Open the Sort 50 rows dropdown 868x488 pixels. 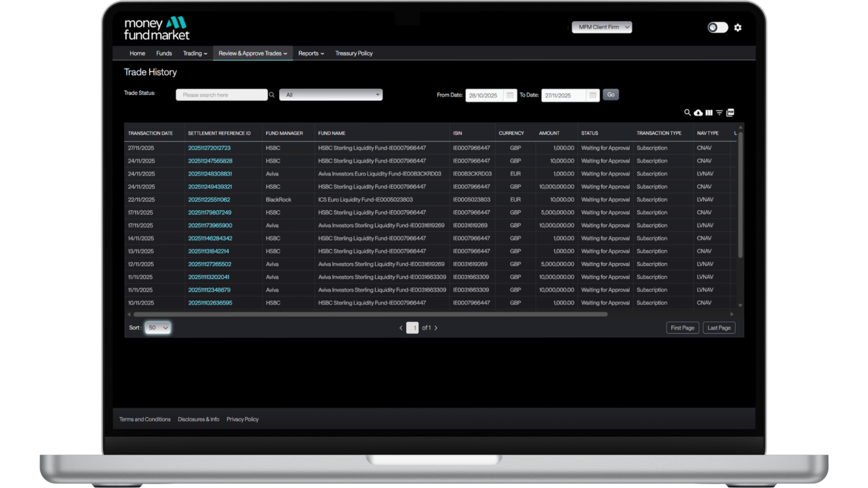pos(158,328)
